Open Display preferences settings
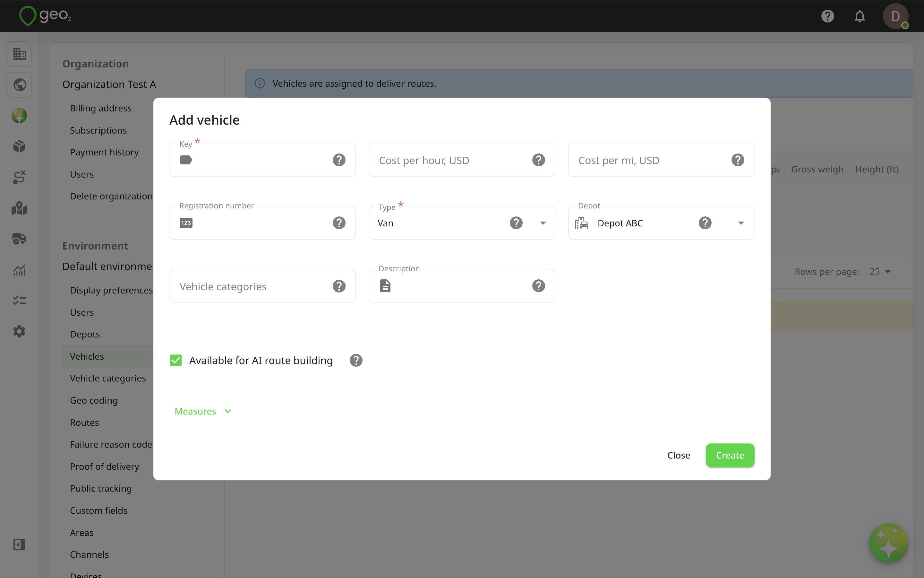Screen dimensions: 924x578 [x=111, y=290]
